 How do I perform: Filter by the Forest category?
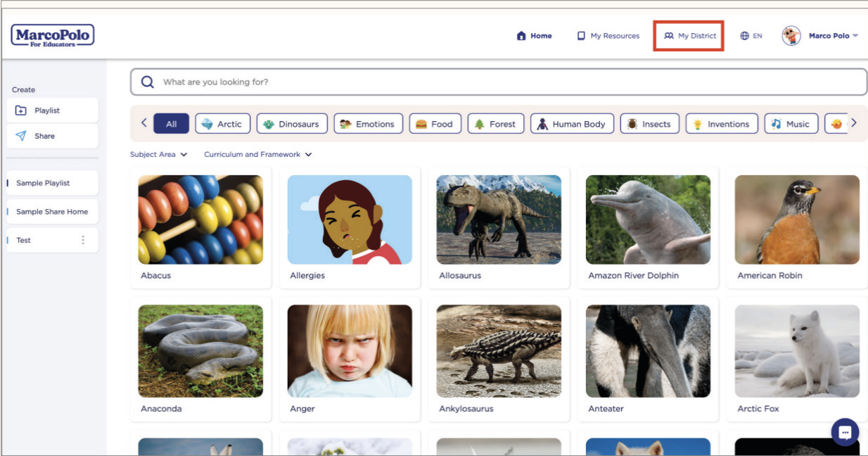495,124
